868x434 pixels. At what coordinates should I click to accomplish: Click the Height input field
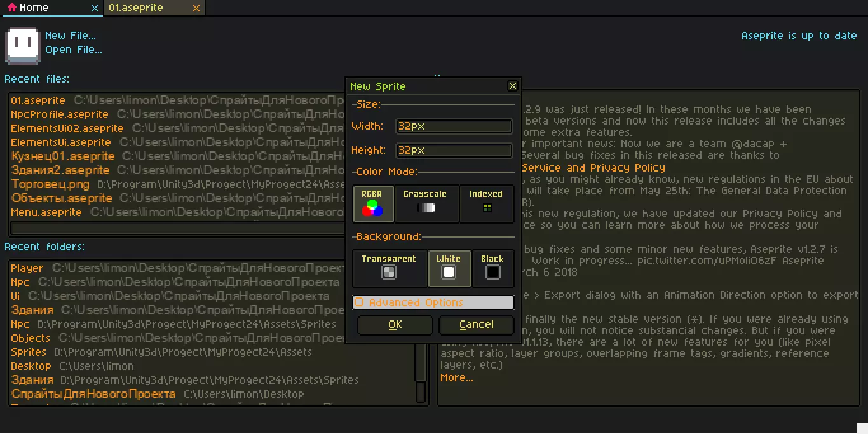[x=454, y=151]
